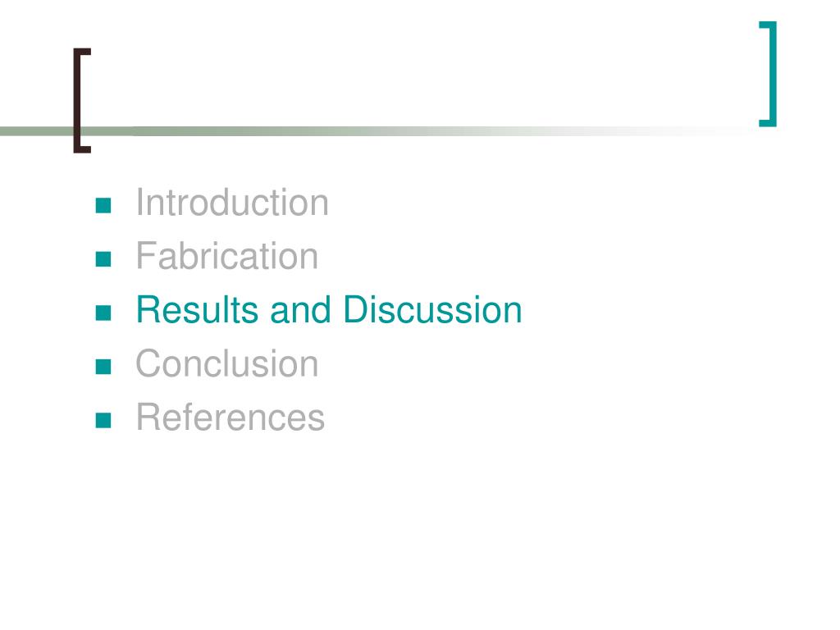
Task: Click the word Results in teal text
Action: pos(196,309)
